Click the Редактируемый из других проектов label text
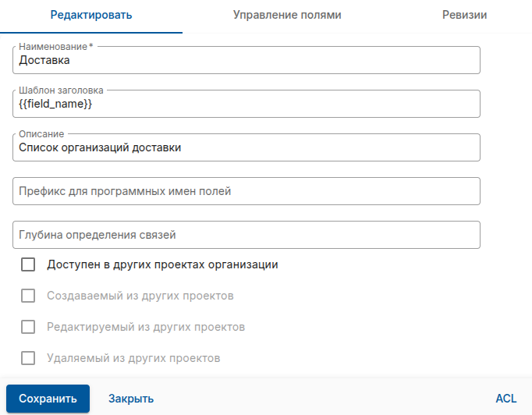The width and height of the screenshot is (532, 415). click(x=146, y=327)
